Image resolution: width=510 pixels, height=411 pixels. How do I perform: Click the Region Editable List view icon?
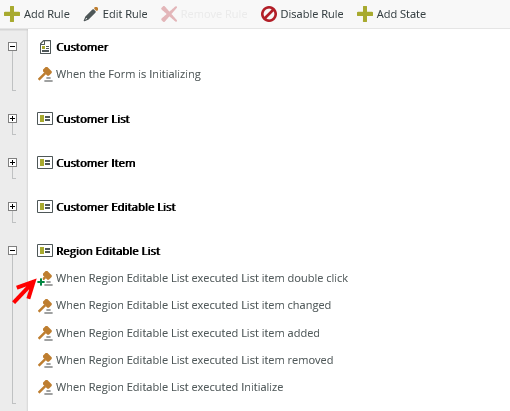coord(45,251)
